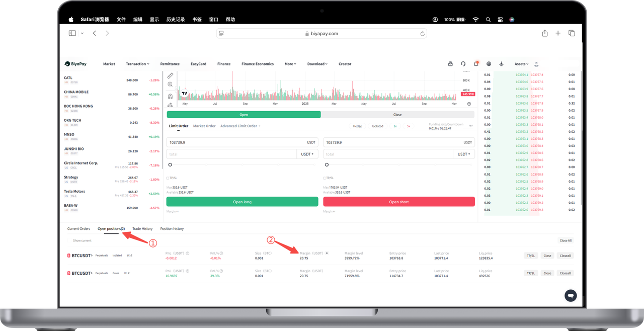The image size is (644, 331).
Task: Click the globe language icon
Action: click(x=489, y=64)
